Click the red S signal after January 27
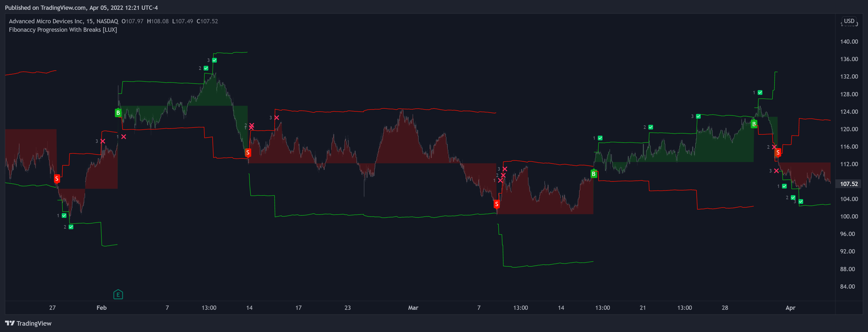This screenshot has width=868, height=332. pyautogui.click(x=57, y=179)
